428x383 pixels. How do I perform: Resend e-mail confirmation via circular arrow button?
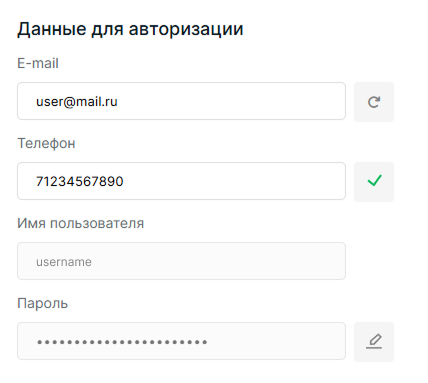point(374,102)
